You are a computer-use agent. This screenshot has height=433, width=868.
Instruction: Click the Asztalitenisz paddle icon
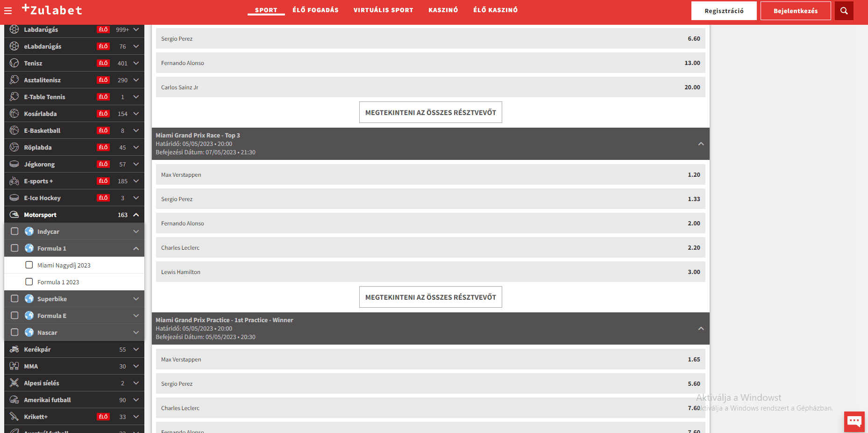[x=14, y=80]
